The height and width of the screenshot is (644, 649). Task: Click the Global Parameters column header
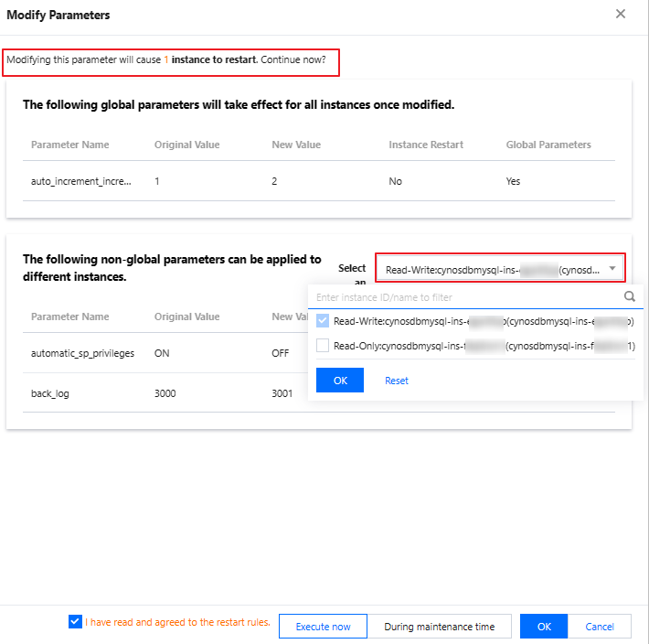pyautogui.click(x=548, y=145)
